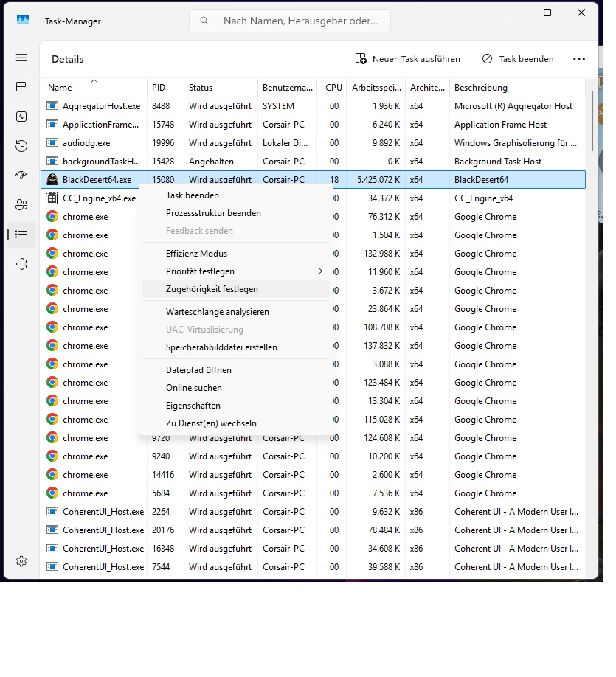
Task: Sort by the Status column header
Action: tap(221, 87)
